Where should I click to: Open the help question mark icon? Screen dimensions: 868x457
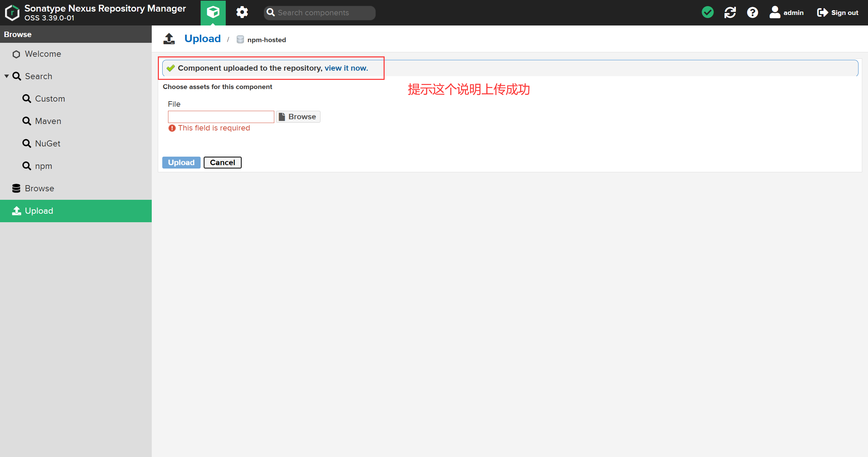(x=752, y=13)
